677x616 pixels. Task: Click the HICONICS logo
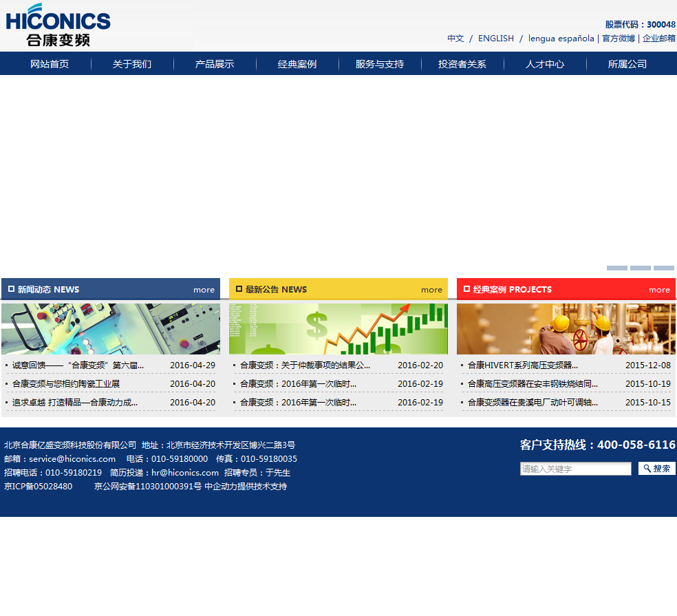pos(58,25)
